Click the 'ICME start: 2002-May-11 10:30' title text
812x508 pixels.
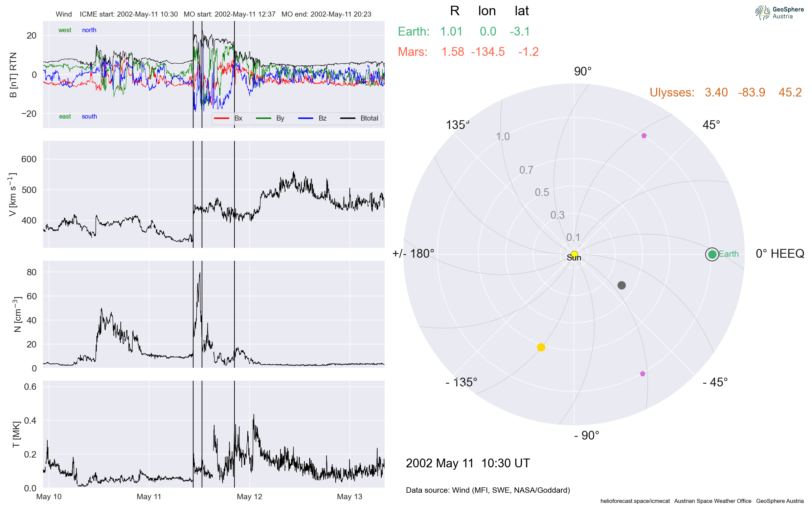point(129,14)
